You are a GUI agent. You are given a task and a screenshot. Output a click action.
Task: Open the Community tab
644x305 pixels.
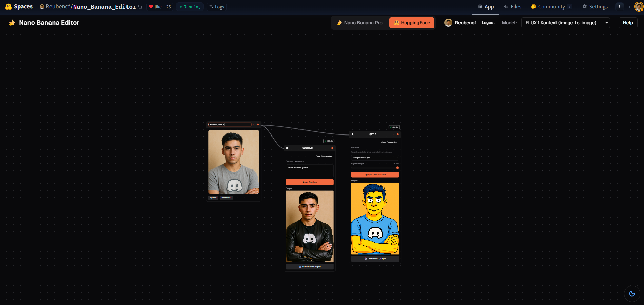[551, 7]
